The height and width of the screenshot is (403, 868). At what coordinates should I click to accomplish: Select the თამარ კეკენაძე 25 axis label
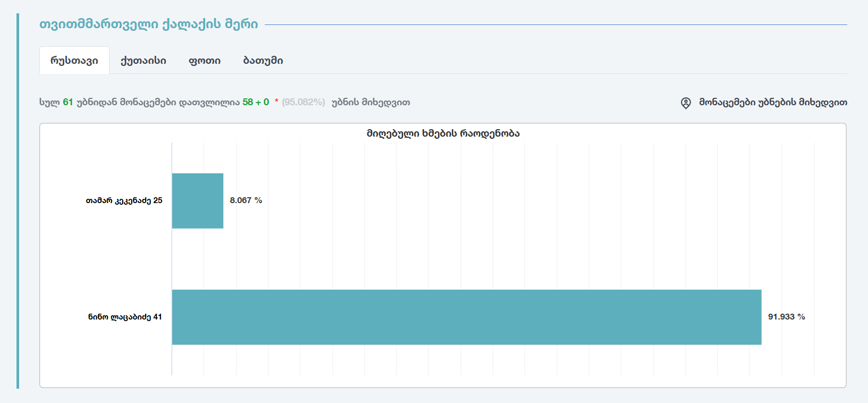tap(124, 200)
